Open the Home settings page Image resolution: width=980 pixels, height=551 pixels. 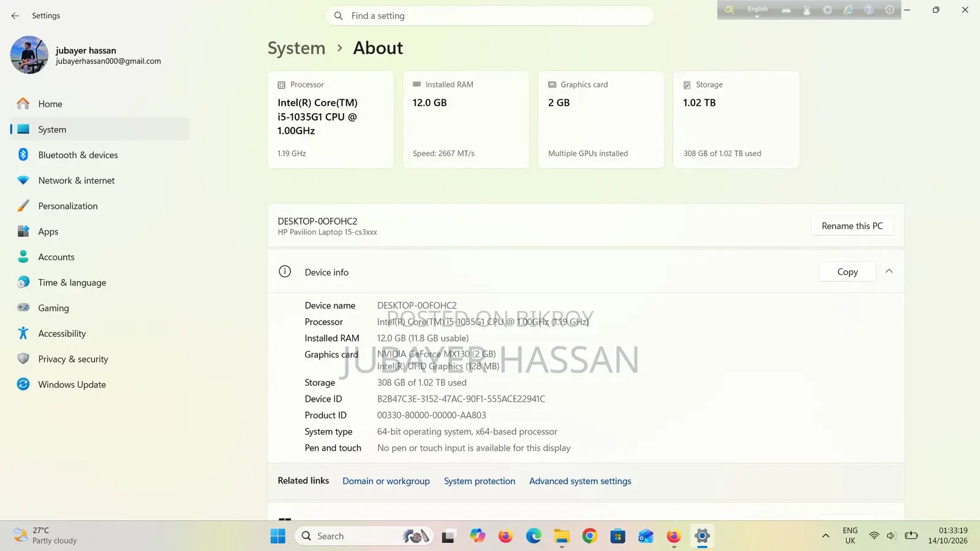[100, 104]
